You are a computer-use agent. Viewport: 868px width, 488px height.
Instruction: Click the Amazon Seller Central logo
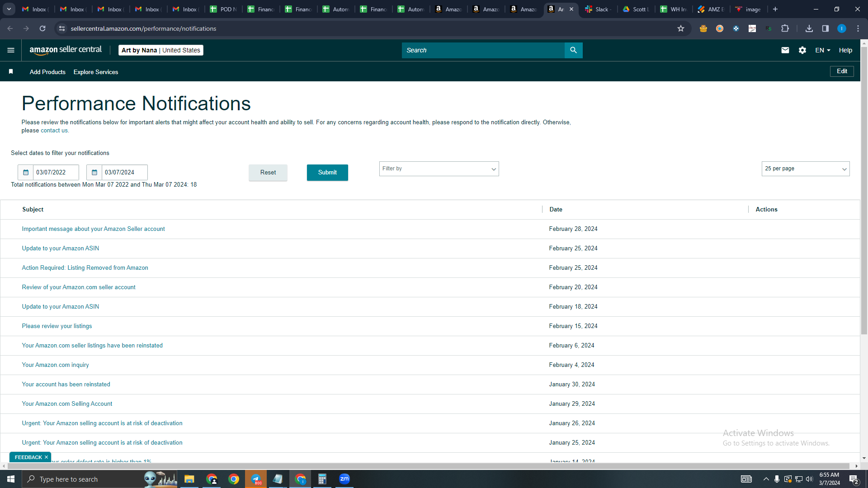point(66,50)
